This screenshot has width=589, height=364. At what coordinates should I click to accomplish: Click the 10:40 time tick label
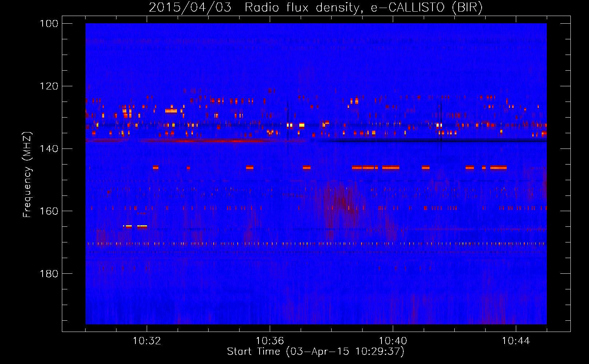393,341
